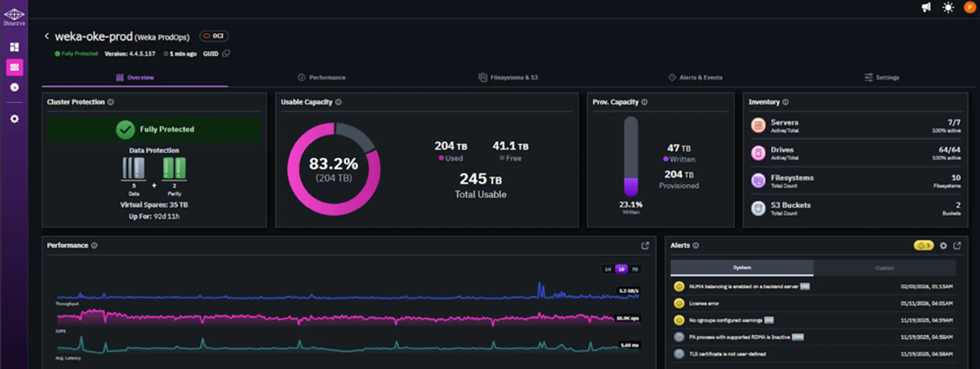Image resolution: width=980 pixels, height=369 pixels.
Task: Select the 1D time range
Action: coord(621,269)
